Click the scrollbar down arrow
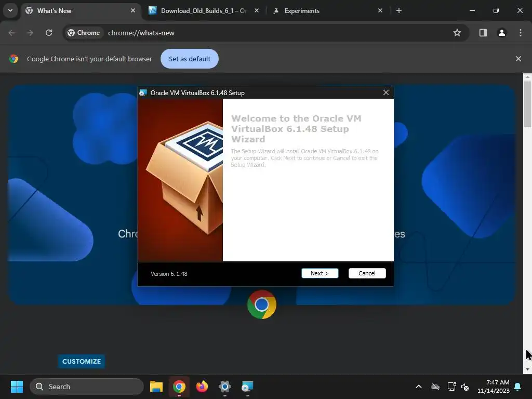The width and height of the screenshot is (532, 399). click(x=527, y=369)
